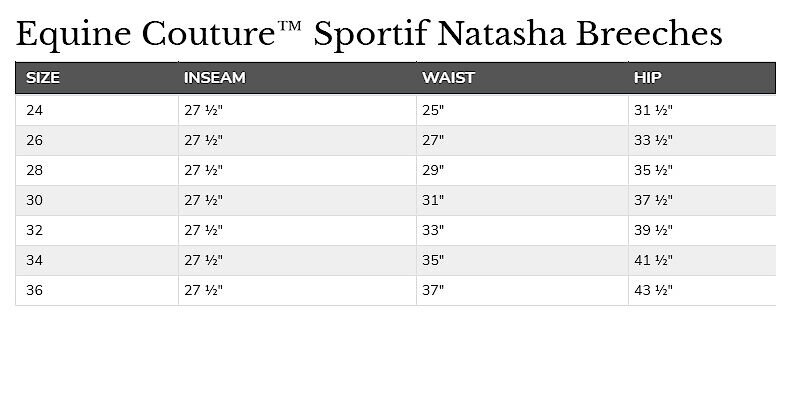785x407 pixels.
Task: Click the 31 ½" hip measurement cell
Action: (654, 110)
